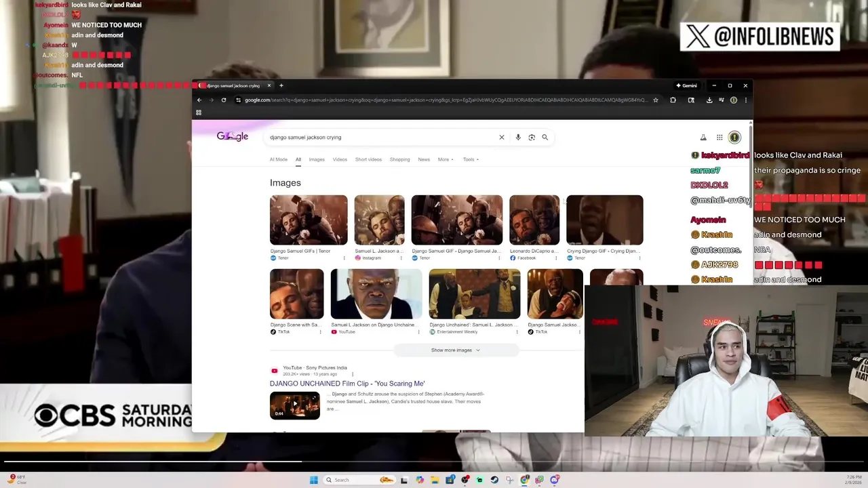Image resolution: width=868 pixels, height=488 pixels.
Task: Expand the Tools dropdown
Action: click(471, 159)
